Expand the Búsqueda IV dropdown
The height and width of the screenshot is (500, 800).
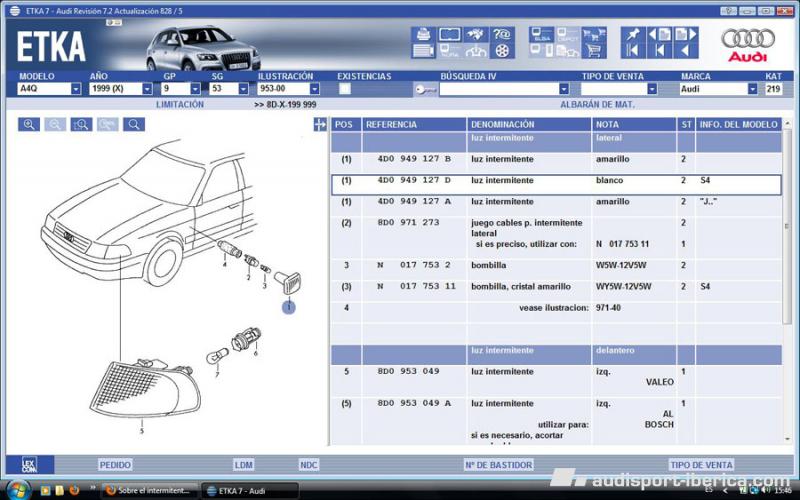[x=564, y=89]
